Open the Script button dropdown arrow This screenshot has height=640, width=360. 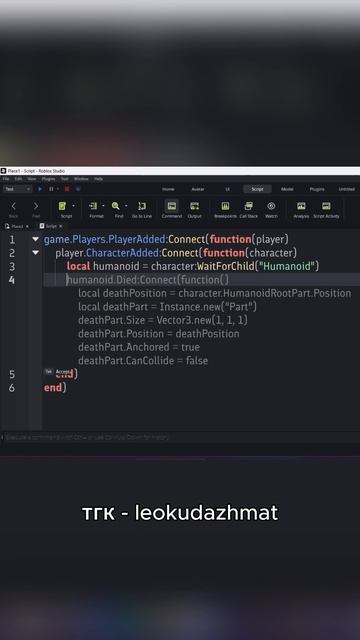click(73, 206)
